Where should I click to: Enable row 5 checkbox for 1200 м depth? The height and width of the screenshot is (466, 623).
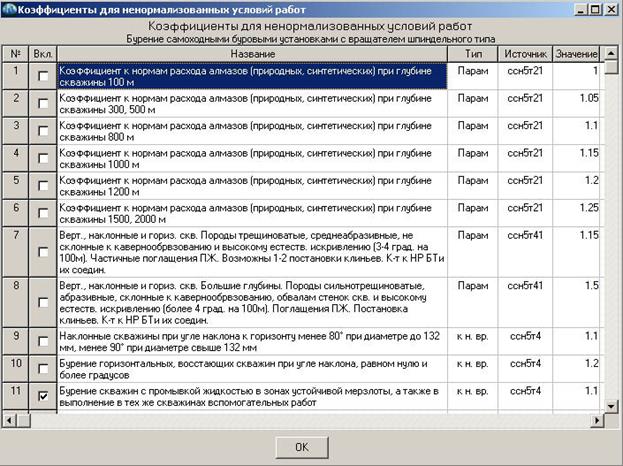[43, 186]
